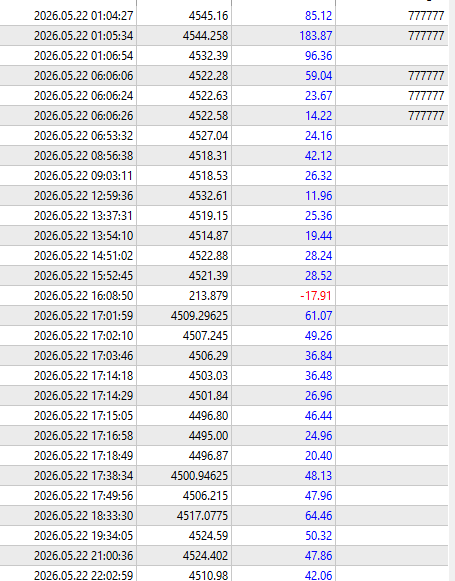Image resolution: width=455 pixels, height=581 pixels.
Task: Click profit value 64.46
Action: coord(318,516)
